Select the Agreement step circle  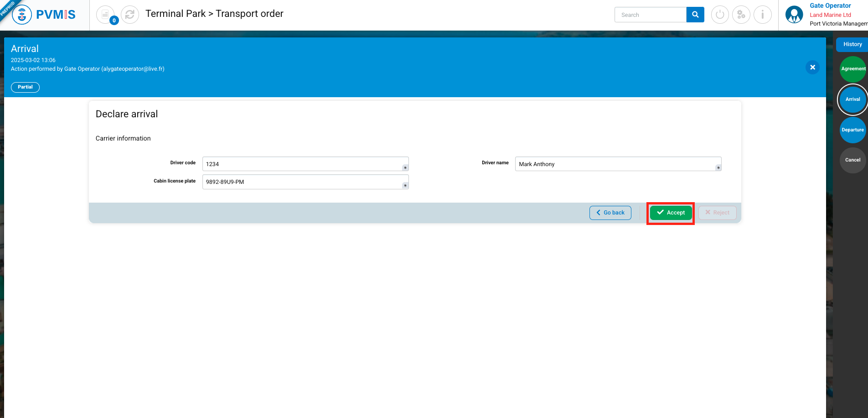852,69
